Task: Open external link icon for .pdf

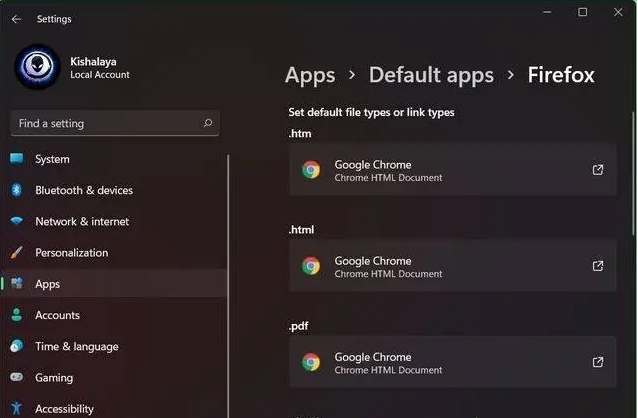Action: [x=598, y=362]
